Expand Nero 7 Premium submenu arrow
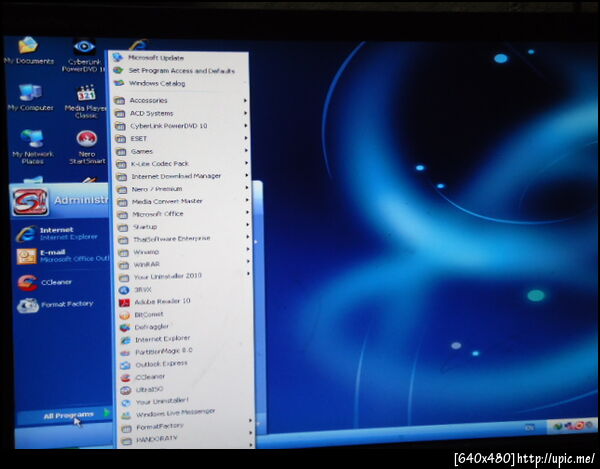 [247, 187]
